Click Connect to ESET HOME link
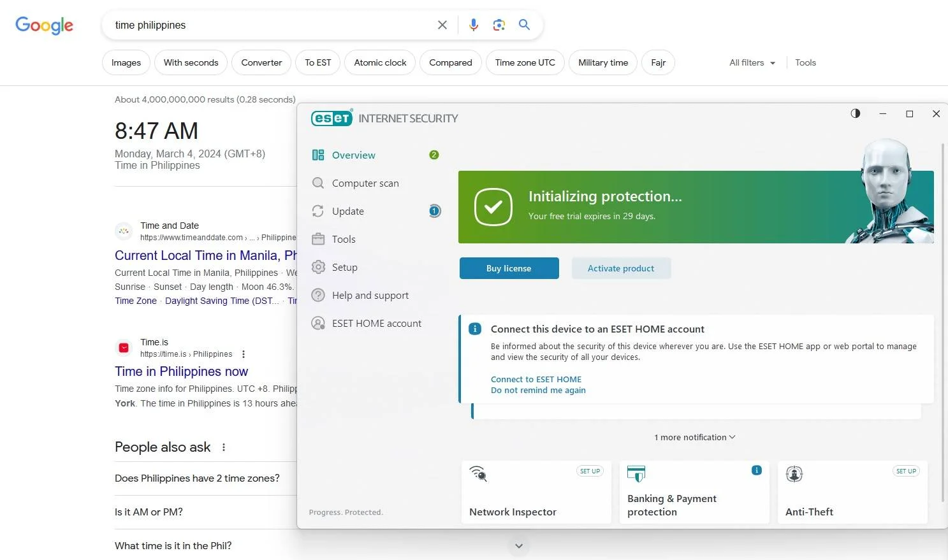This screenshot has height=560, width=948. pyautogui.click(x=536, y=379)
